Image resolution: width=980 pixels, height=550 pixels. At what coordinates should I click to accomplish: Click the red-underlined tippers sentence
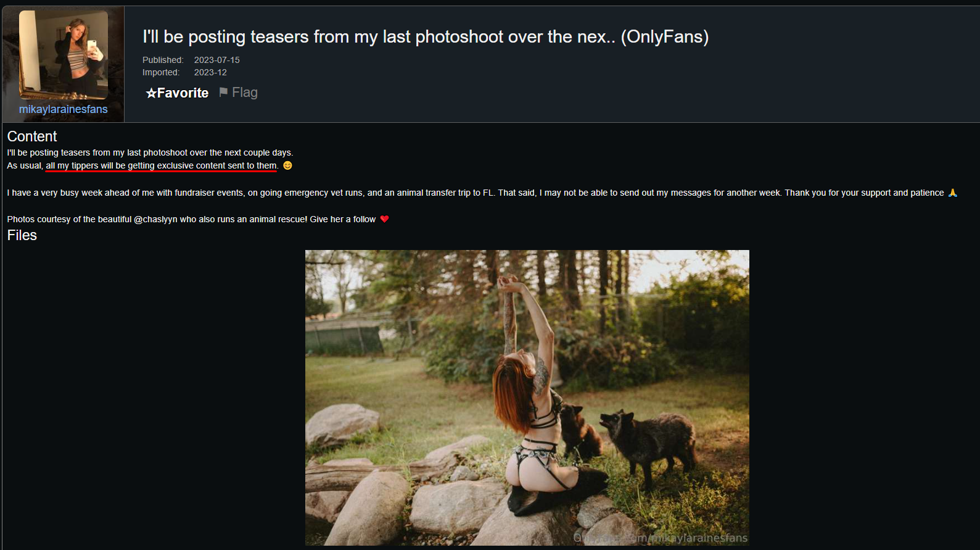[x=162, y=165]
